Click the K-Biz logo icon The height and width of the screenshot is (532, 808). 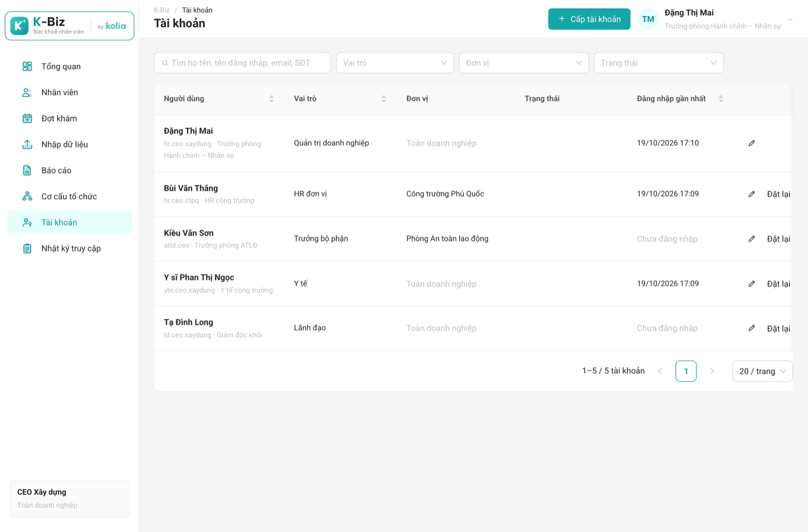coord(19,26)
